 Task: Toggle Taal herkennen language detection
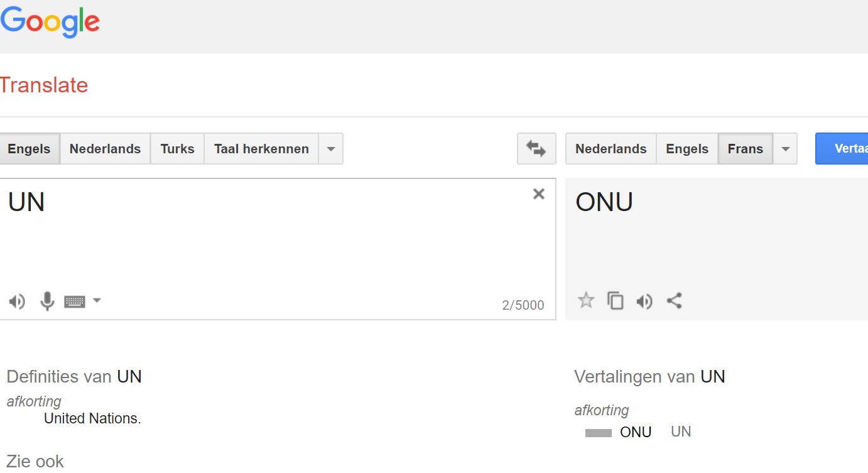[x=261, y=149]
